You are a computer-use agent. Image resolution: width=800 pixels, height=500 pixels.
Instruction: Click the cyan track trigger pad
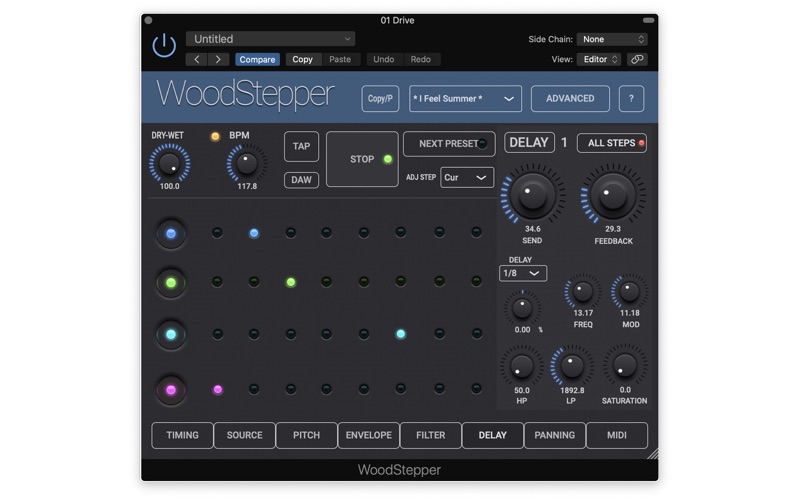(171, 335)
